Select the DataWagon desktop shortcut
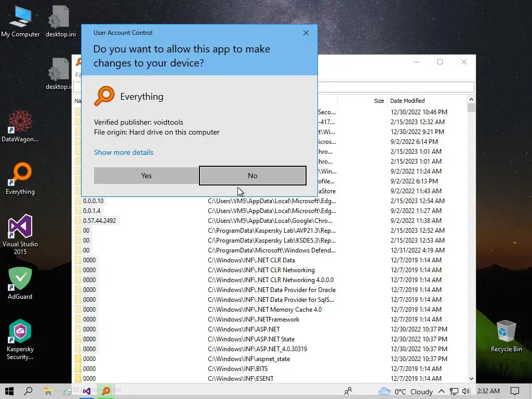This screenshot has width=532, height=399. 20,126
